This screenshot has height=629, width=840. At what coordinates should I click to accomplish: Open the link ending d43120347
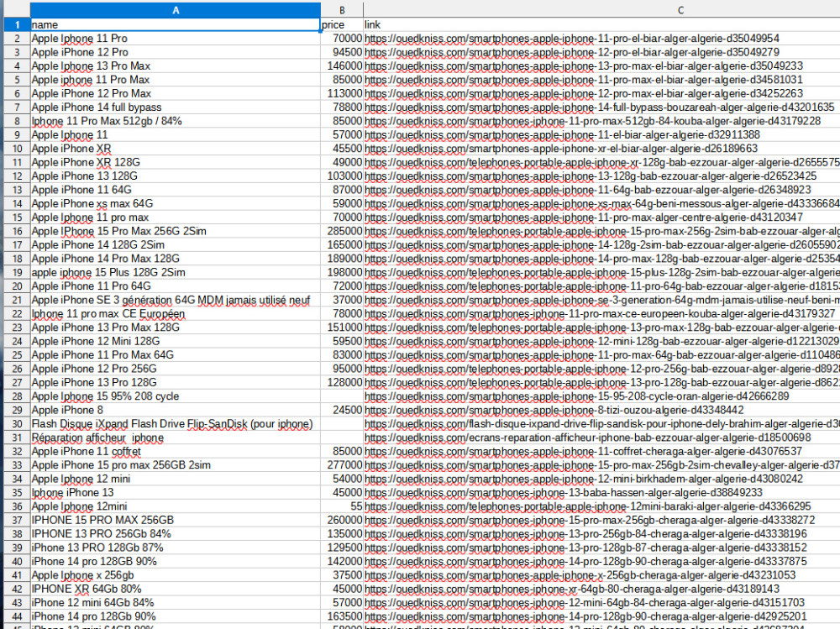584,218
